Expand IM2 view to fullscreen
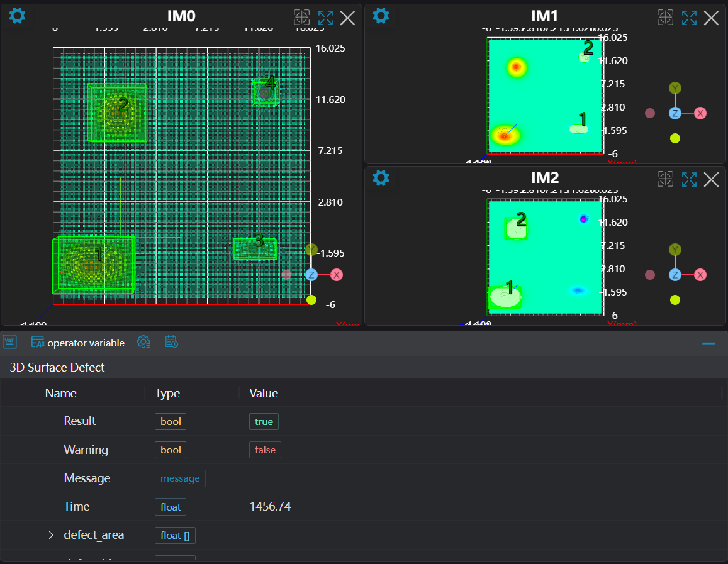The height and width of the screenshot is (564, 728). (689, 179)
